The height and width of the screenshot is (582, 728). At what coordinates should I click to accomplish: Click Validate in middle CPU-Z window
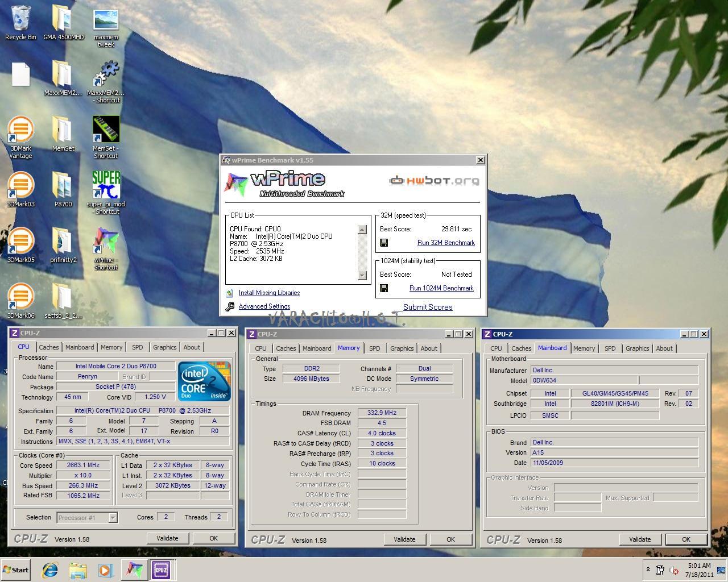tap(404, 539)
